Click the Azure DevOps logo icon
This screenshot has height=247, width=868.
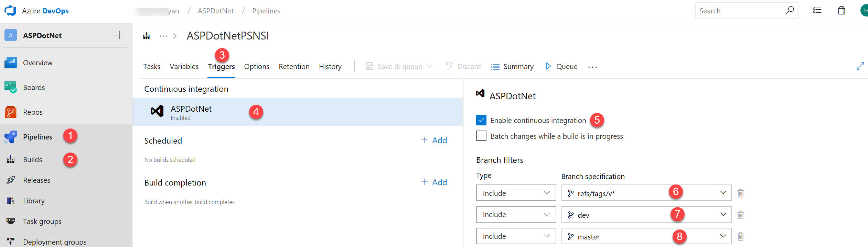click(10, 11)
